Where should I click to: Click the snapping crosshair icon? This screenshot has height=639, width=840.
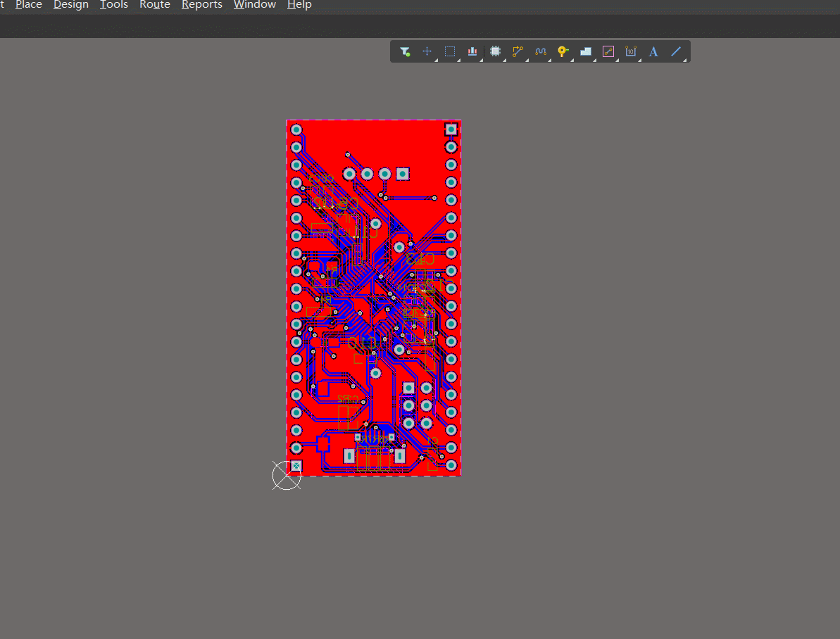point(427,51)
